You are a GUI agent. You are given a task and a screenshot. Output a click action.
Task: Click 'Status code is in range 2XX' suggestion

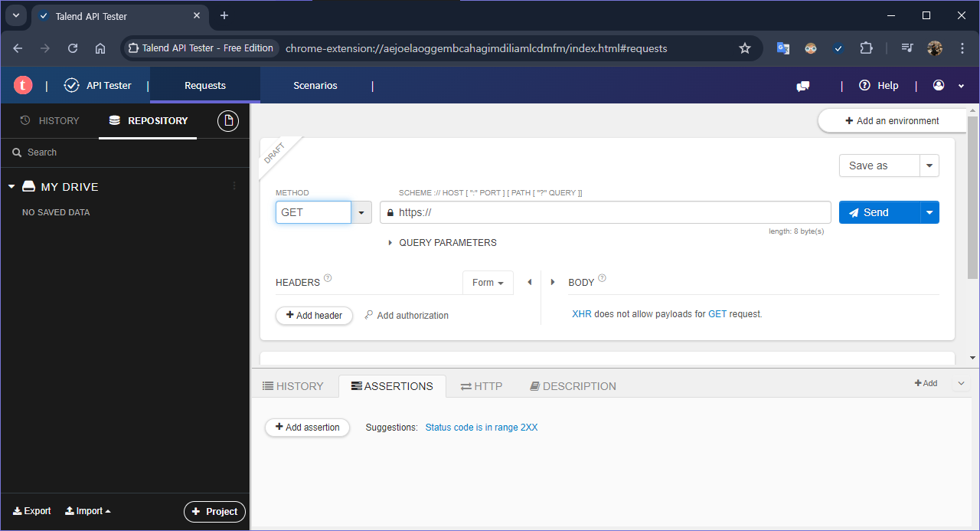pos(482,428)
